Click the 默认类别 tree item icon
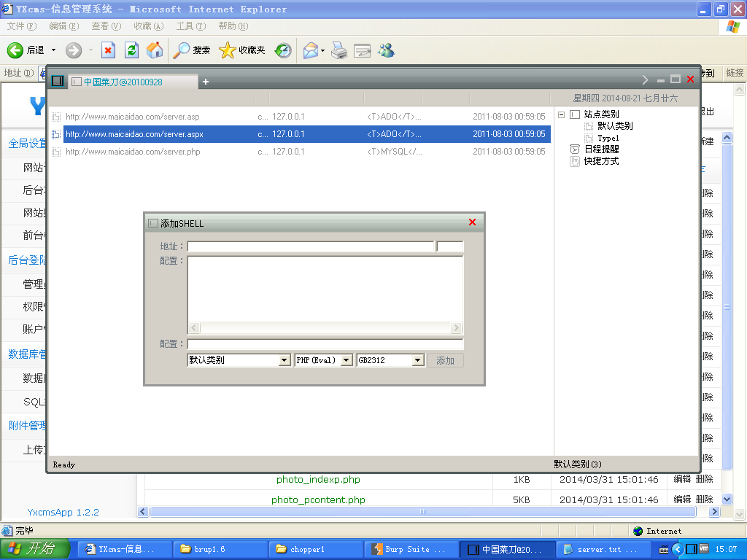 click(589, 126)
